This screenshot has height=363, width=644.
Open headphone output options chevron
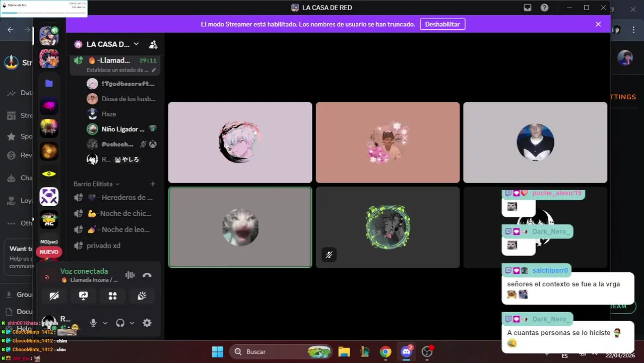point(132,323)
